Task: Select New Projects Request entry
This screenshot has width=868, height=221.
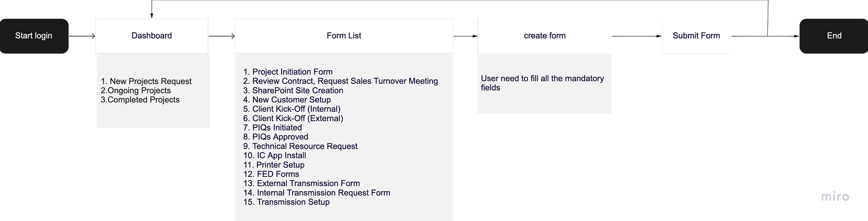Action: (146, 81)
